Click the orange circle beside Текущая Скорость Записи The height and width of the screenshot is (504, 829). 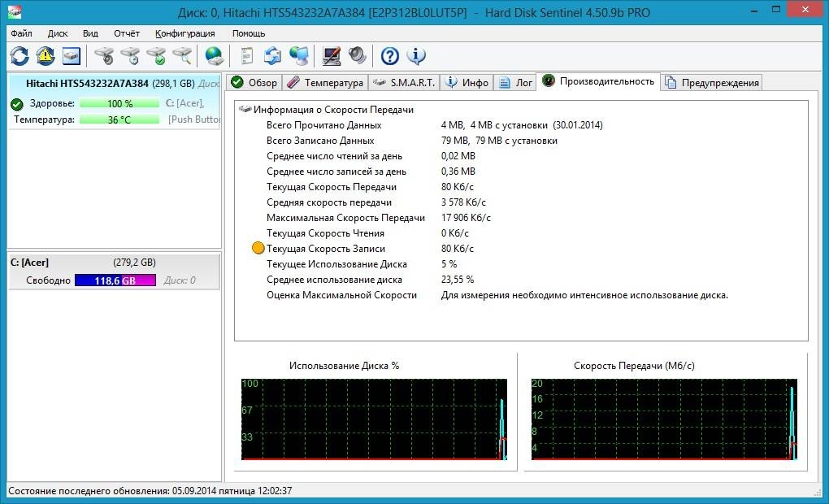pos(258,248)
